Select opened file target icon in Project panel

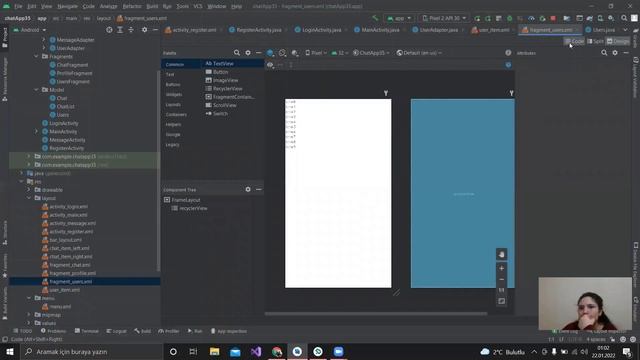tap(109, 30)
